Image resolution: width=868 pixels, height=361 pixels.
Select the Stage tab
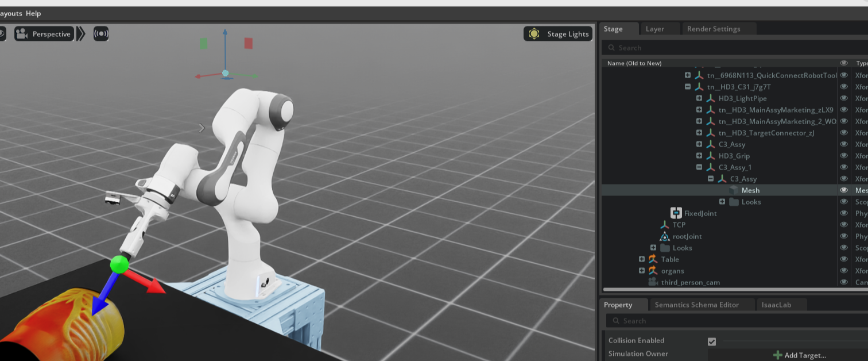(613, 29)
